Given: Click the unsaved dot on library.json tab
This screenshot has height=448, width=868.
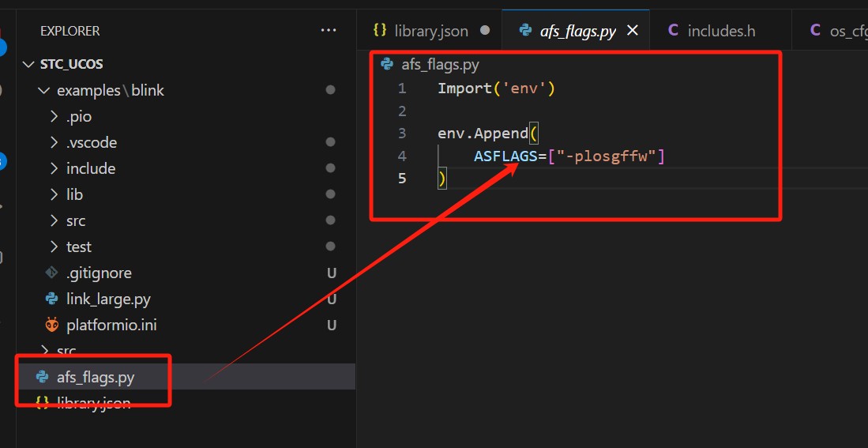Looking at the screenshot, I should (x=485, y=31).
